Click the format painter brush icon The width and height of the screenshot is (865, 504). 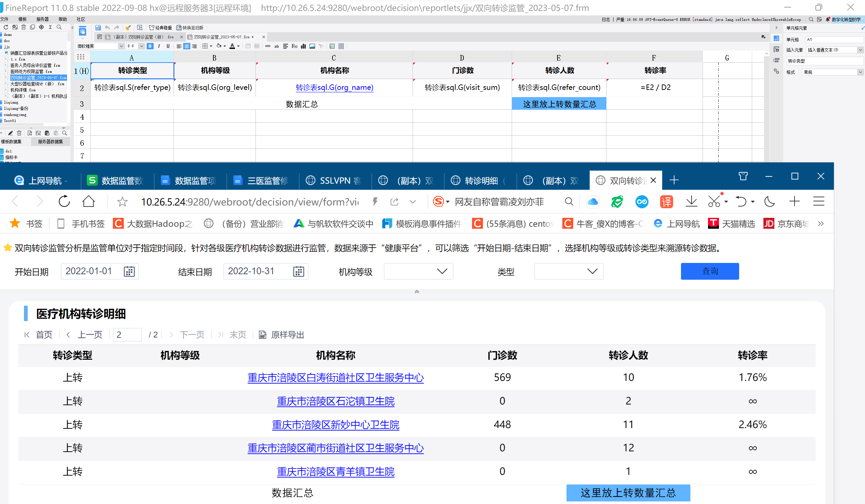pyautogui.click(x=128, y=27)
